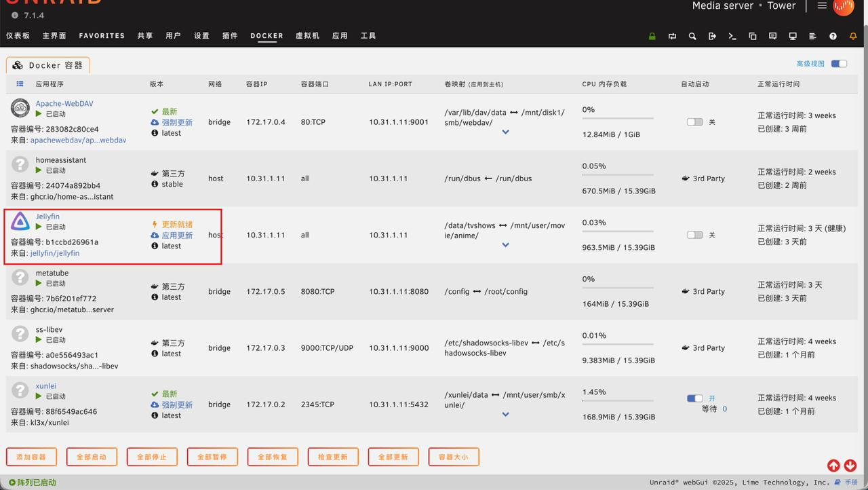Open the terminal icon in the header
Image resolution: width=868 pixels, height=490 pixels.
pyautogui.click(x=732, y=36)
